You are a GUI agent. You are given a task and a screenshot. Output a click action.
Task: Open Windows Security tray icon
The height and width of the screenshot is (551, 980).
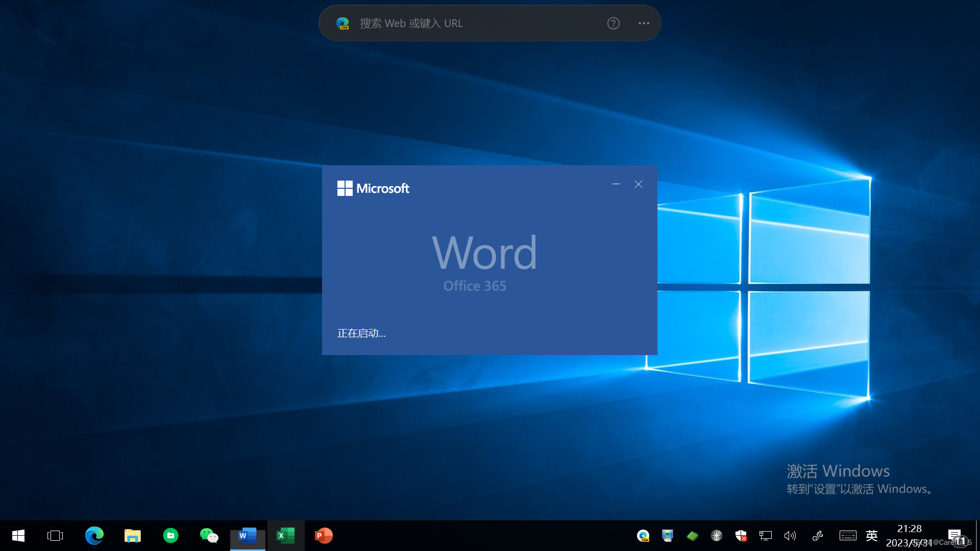tap(741, 536)
